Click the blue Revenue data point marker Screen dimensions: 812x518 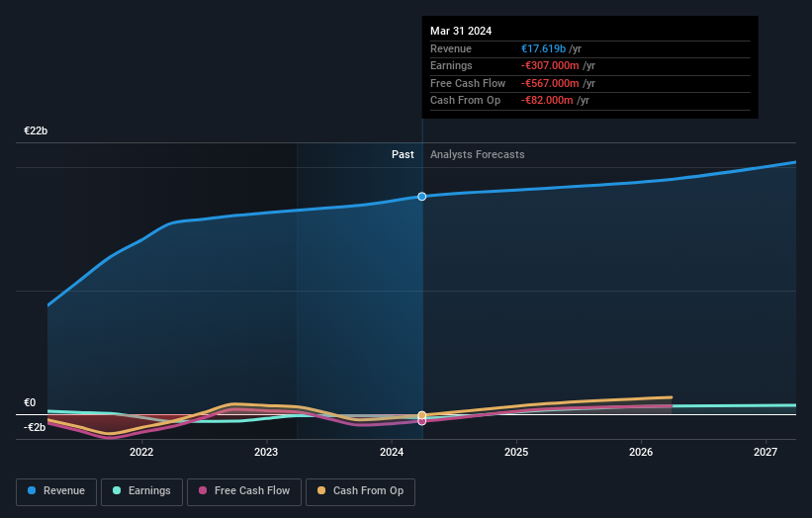tap(422, 197)
